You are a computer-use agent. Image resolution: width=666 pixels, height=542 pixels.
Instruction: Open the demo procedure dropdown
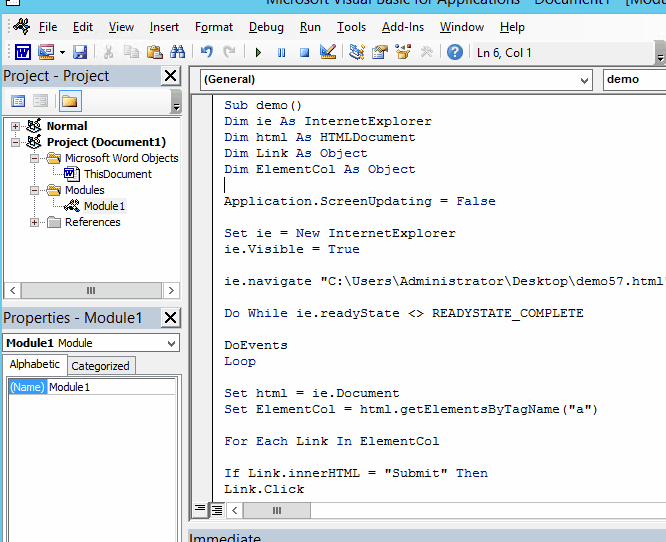tap(635, 79)
